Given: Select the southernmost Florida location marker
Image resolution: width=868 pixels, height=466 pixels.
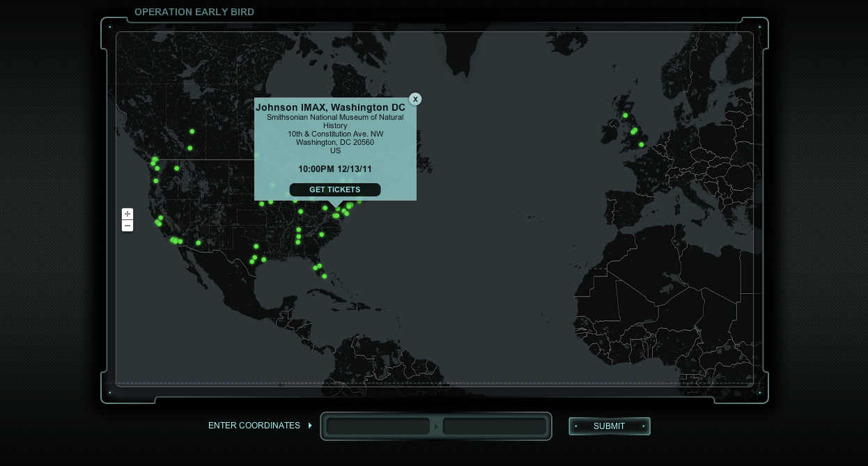Looking at the screenshot, I should [x=325, y=277].
